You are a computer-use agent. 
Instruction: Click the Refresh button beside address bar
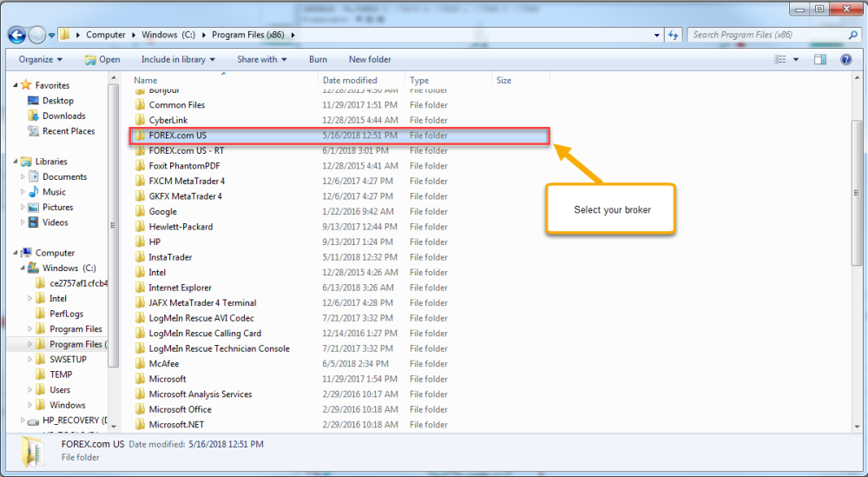click(674, 35)
